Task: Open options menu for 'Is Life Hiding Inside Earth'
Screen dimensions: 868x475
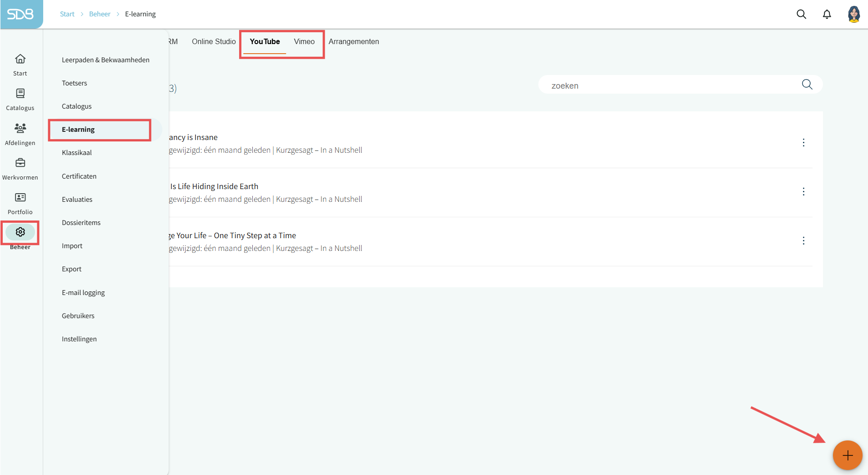Action: point(803,192)
